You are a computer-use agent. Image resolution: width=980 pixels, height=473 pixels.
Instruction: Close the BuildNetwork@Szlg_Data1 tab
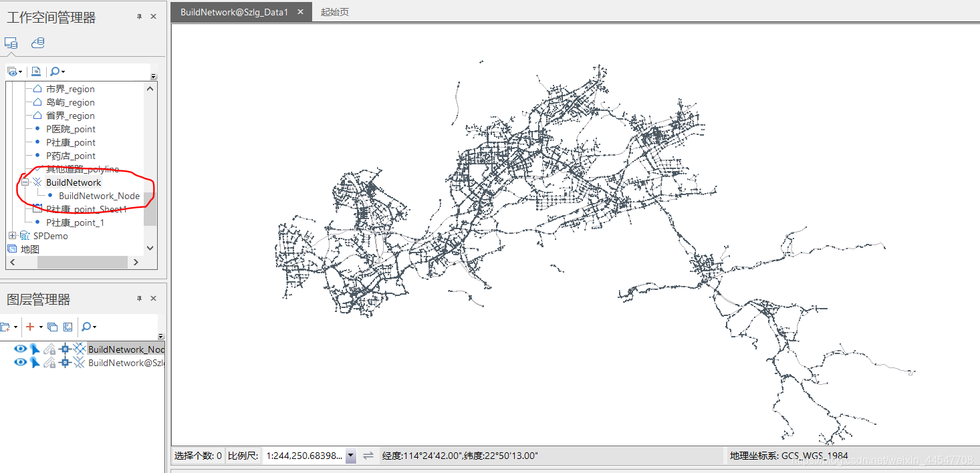[x=301, y=11]
